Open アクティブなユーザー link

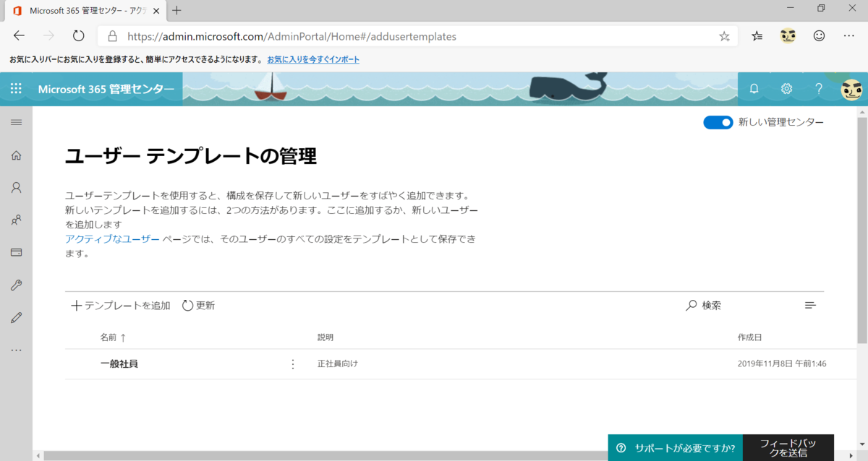[112, 239]
